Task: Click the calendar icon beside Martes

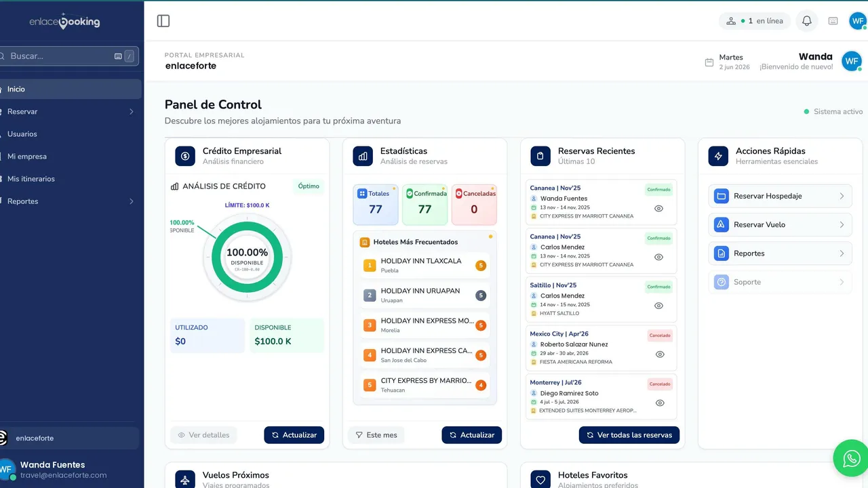Action: pyautogui.click(x=709, y=62)
